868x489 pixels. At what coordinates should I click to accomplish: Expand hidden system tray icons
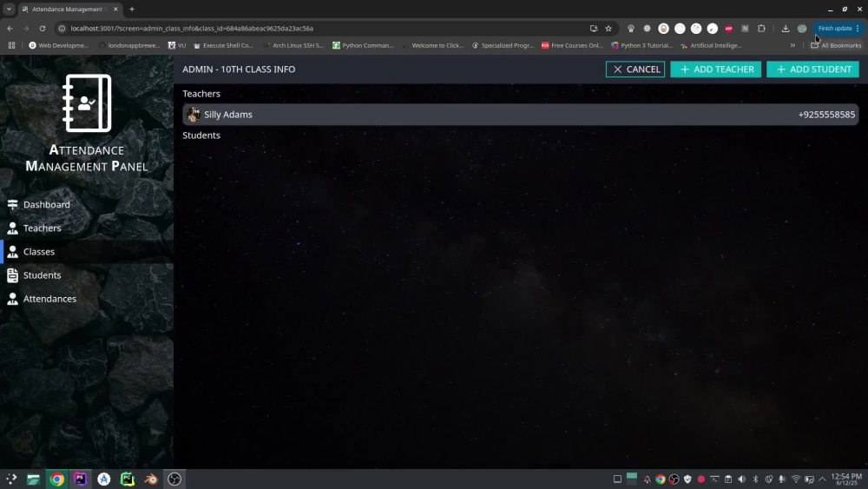pos(823,479)
